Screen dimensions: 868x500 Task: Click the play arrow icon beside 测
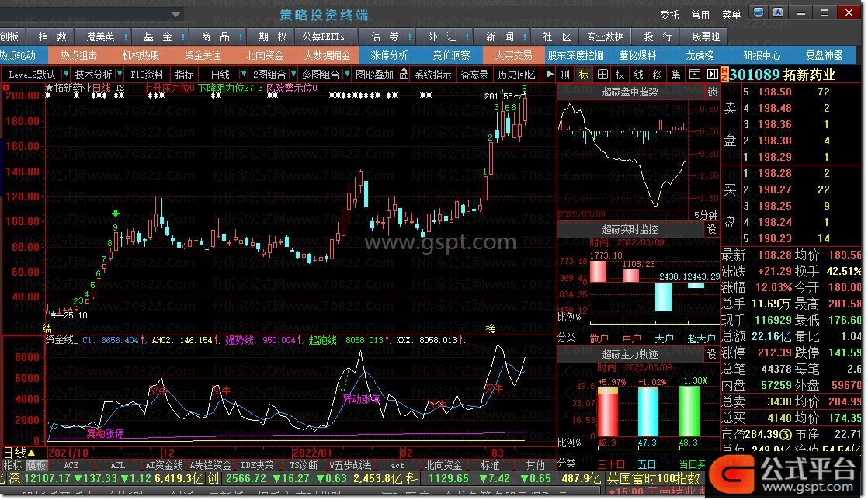click(x=549, y=74)
